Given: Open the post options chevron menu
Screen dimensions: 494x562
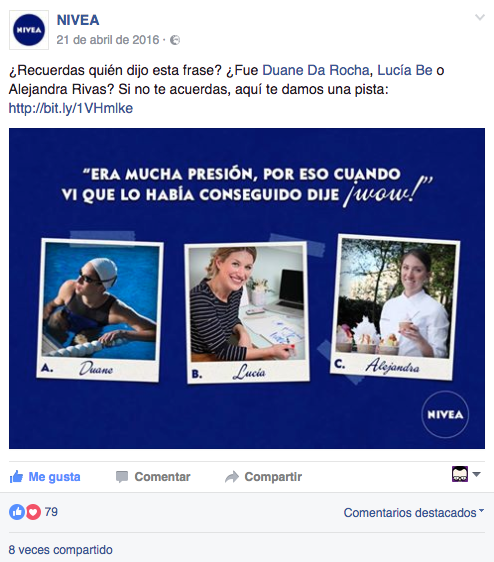Looking at the screenshot, I should click(479, 17).
